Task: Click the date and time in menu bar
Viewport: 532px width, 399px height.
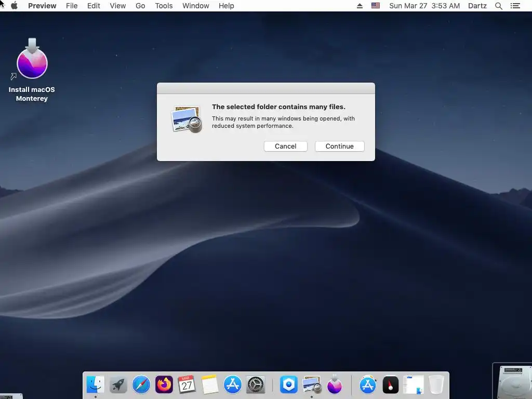Action: (424, 6)
